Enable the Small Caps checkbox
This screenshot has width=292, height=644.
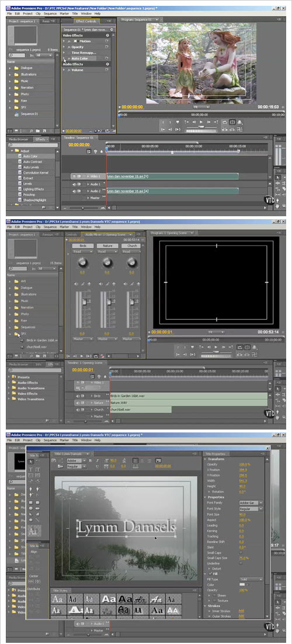241,553
